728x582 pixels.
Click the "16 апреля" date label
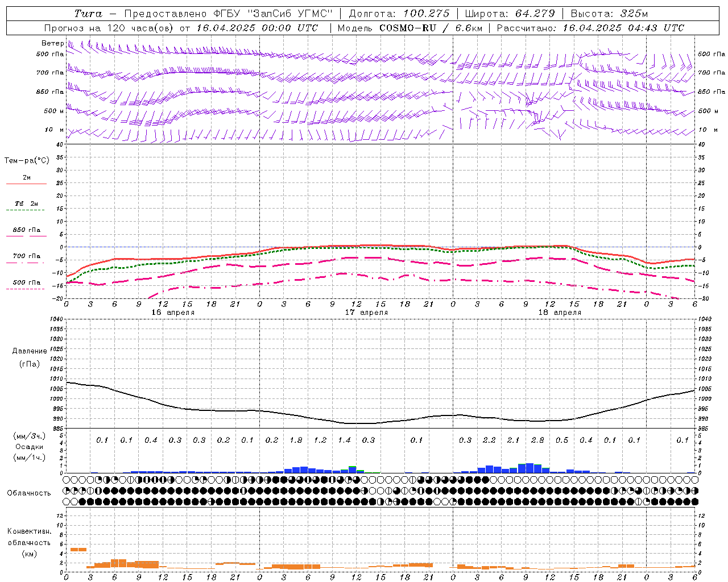click(173, 313)
